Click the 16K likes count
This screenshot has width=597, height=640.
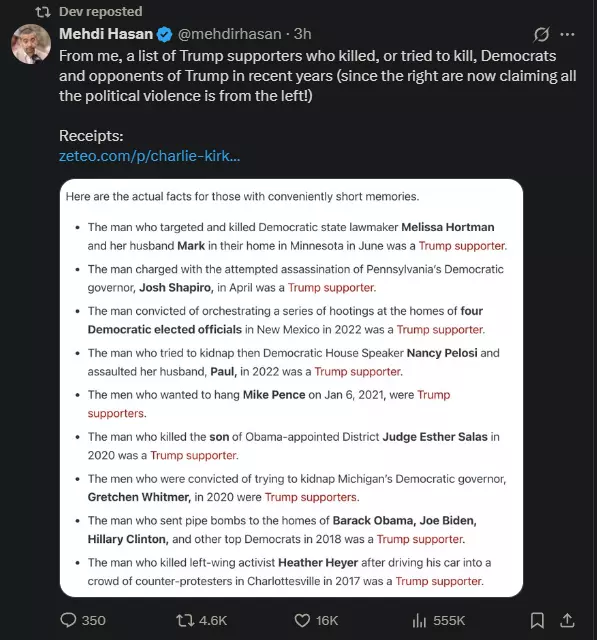point(327,620)
